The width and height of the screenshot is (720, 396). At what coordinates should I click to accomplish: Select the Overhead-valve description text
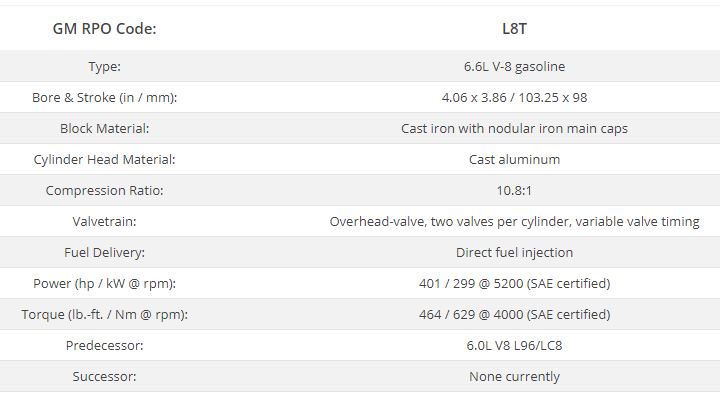coord(514,221)
